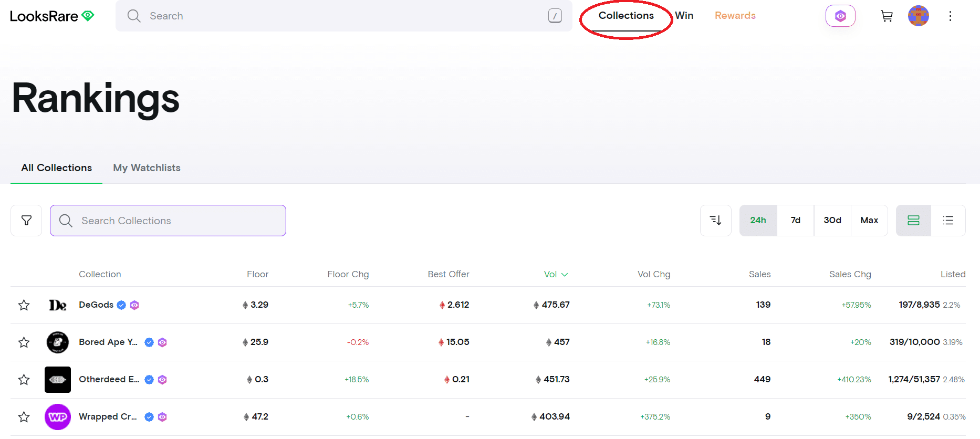Open the Win nav item
This screenshot has width=980, height=439.
(684, 16)
